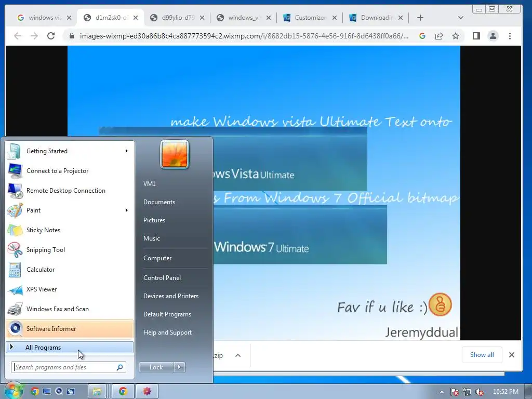Toggle the Chrome side panel
This screenshot has height=399, width=532.
[x=476, y=36]
